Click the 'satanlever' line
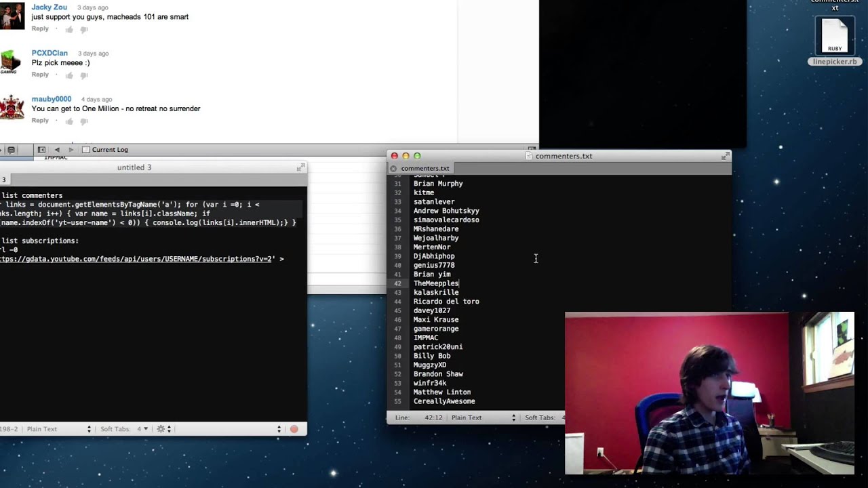This screenshot has width=868, height=488. [434, 202]
